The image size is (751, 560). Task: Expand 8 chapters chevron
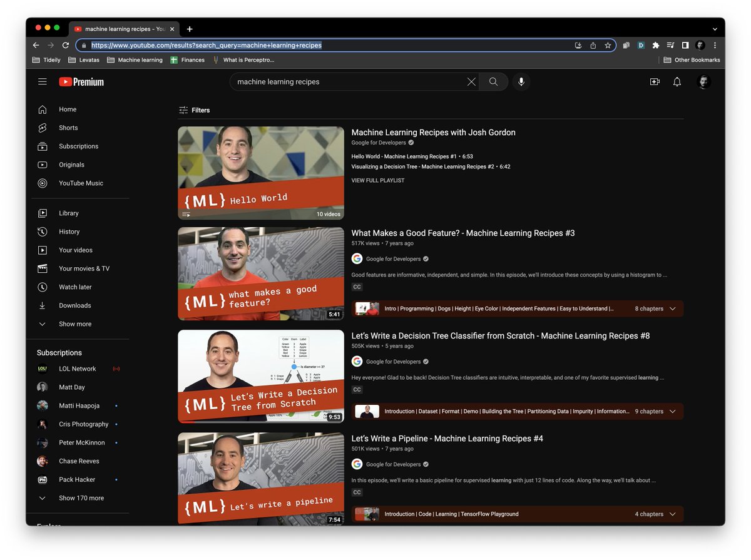pyautogui.click(x=673, y=308)
